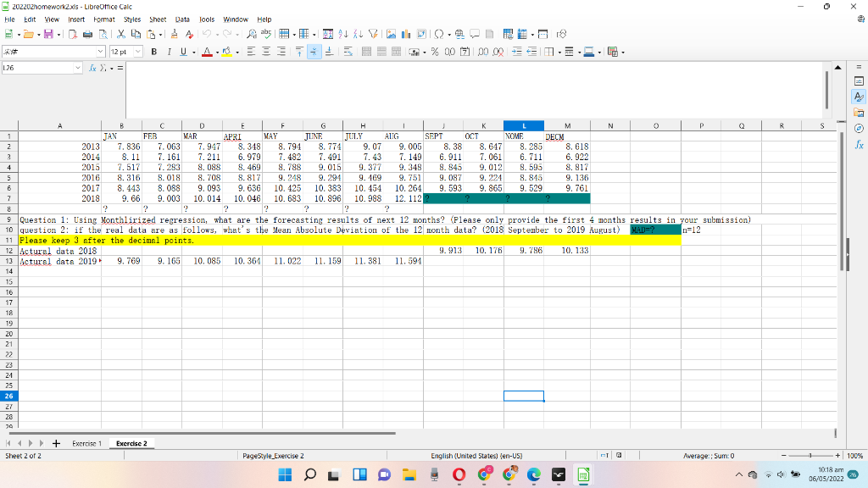Sort data ascending with the toolbar icon
868x488 pixels.
click(342, 34)
